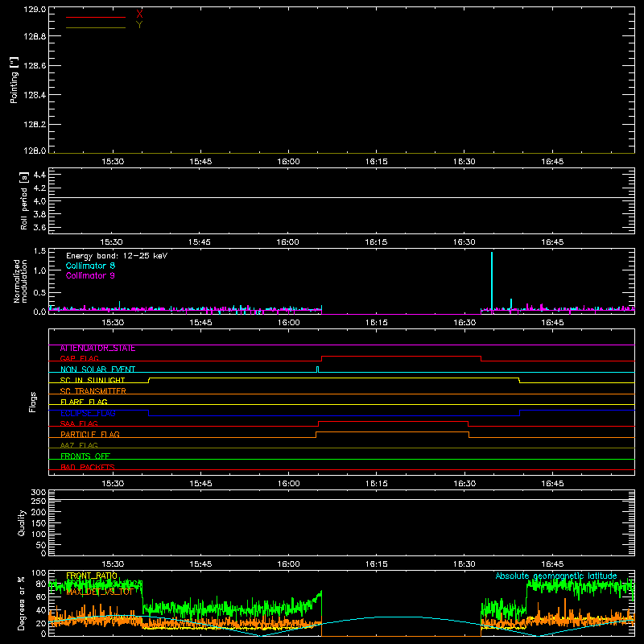Click the 300 Quality tick label
Screen dimensions: 644x644
39,493
